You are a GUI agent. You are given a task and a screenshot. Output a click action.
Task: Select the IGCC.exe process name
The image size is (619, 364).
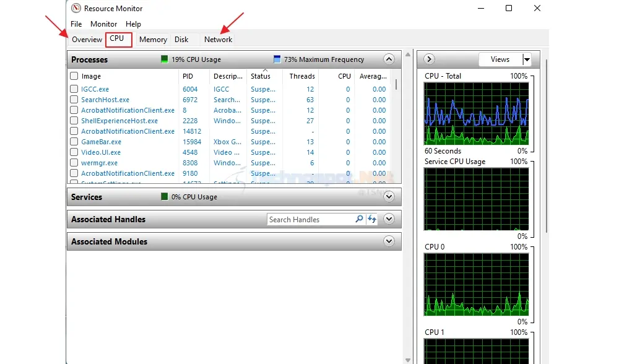(x=95, y=89)
